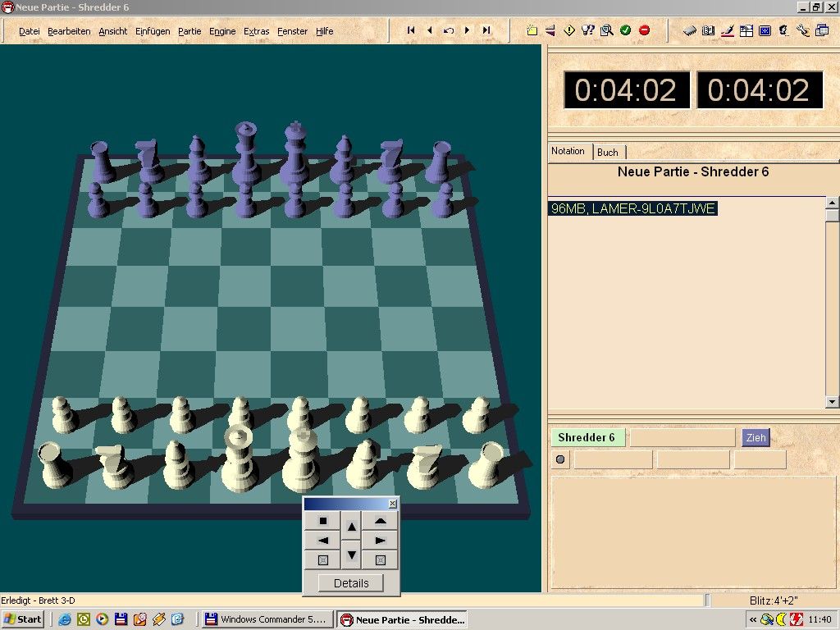Jump to the end of the game
The width and height of the screenshot is (840, 630).
(486, 30)
